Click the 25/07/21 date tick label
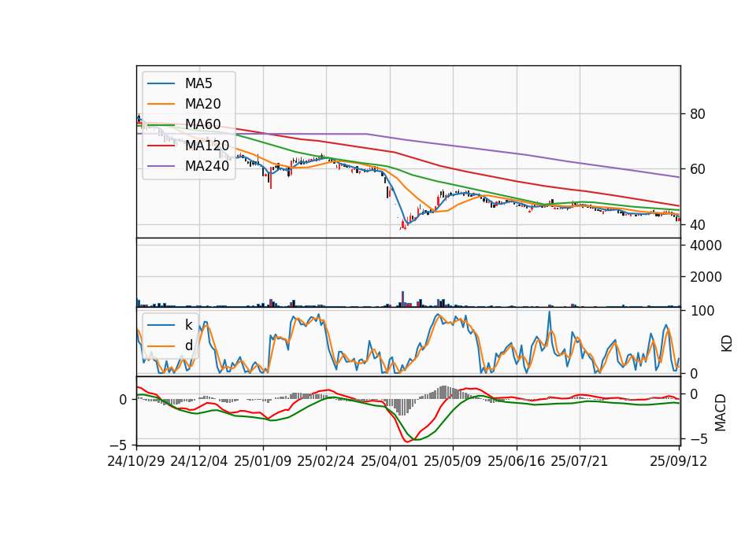 point(580,461)
